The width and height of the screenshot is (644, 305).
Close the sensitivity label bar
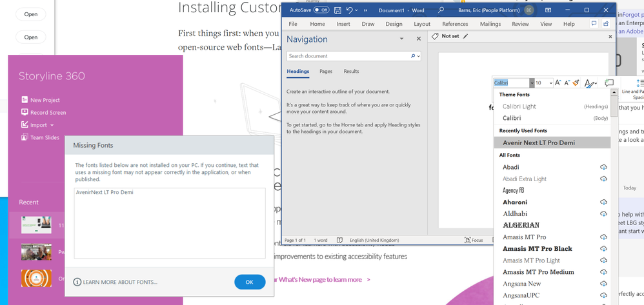[x=610, y=37]
